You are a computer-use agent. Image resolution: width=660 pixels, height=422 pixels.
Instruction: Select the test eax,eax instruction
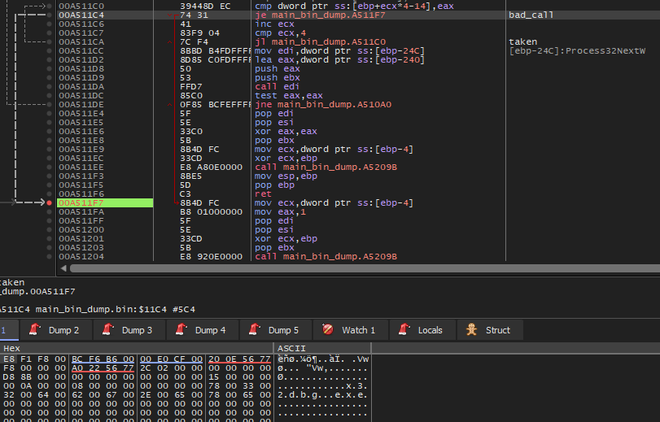pyautogui.click(x=288, y=96)
